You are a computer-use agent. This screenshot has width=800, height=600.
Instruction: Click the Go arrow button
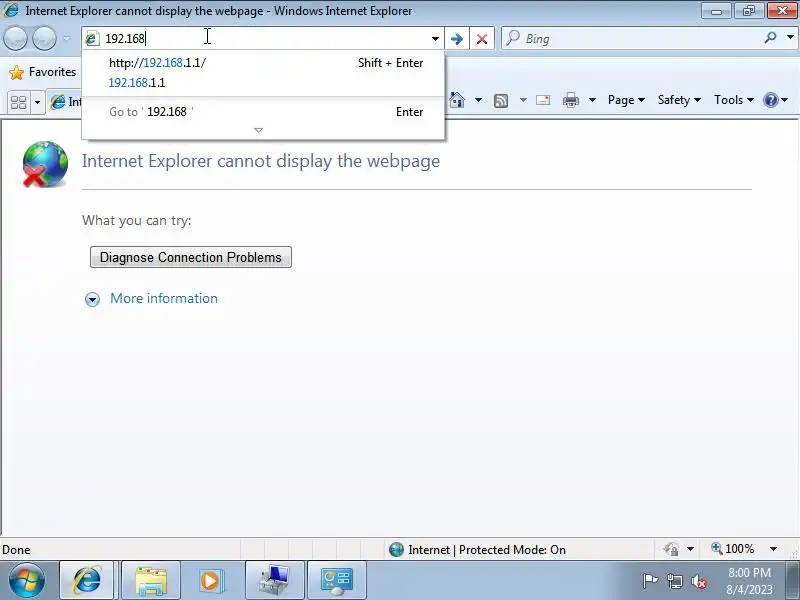457,39
